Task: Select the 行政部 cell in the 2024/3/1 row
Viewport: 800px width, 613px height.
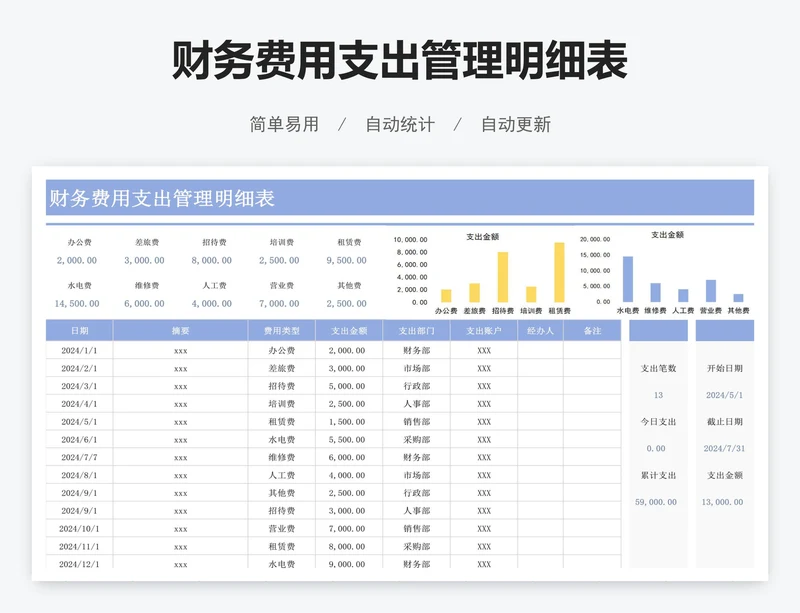Action: point(416,386)
